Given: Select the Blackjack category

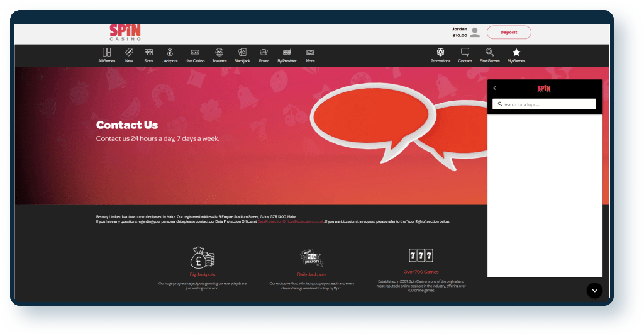Looking at the screenshot, I should click(242, 55).
